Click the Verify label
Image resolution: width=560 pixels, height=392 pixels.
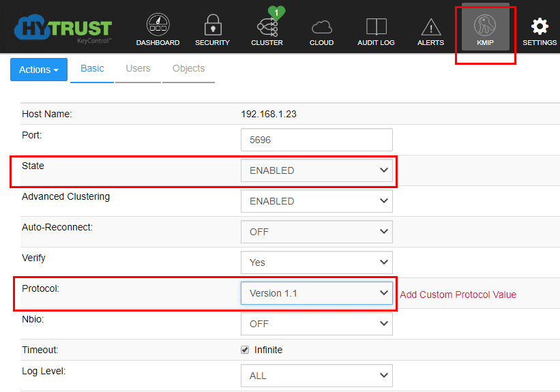[x=33, y=258]
